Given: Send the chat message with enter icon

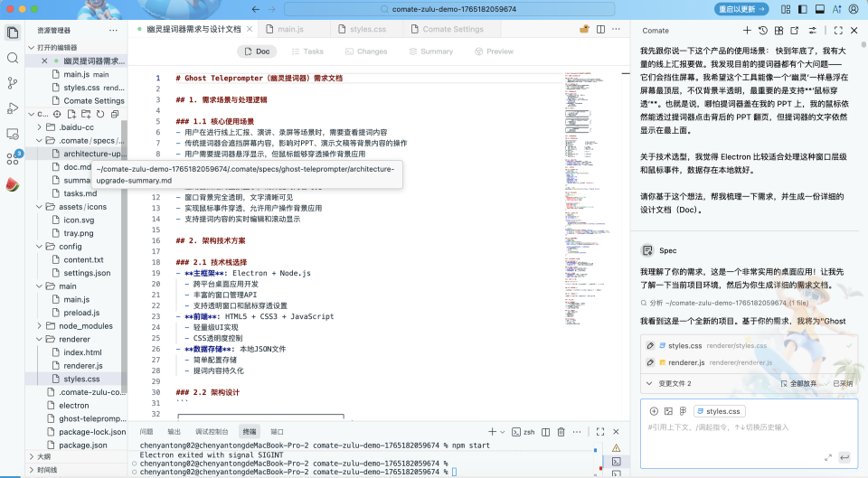Looking at the screenshot, I should (x=844, y=457).
